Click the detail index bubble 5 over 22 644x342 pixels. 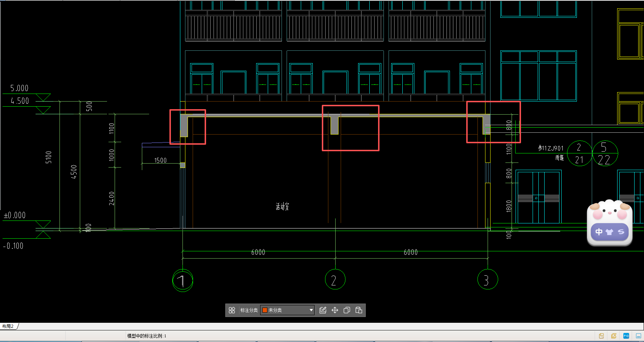click(605, 153)
